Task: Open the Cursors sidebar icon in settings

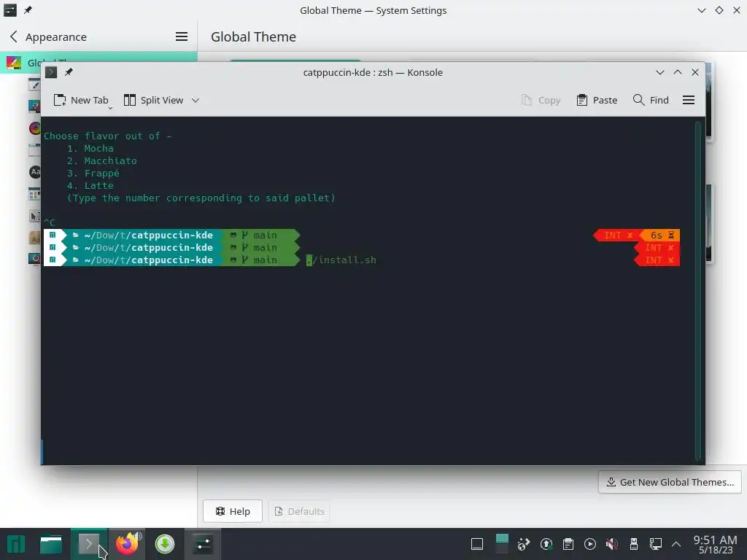Action: pos(35,216)
